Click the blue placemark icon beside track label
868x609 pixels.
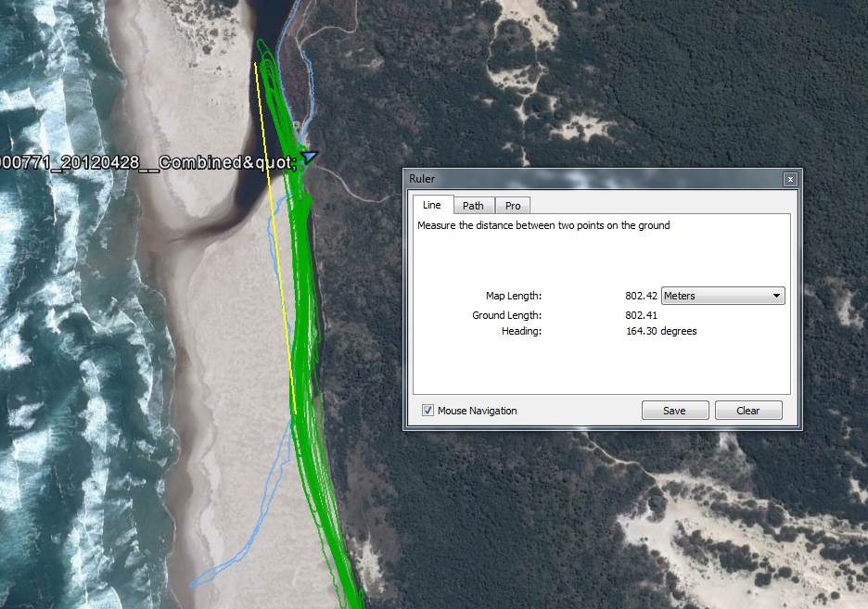tap(309, 158)
